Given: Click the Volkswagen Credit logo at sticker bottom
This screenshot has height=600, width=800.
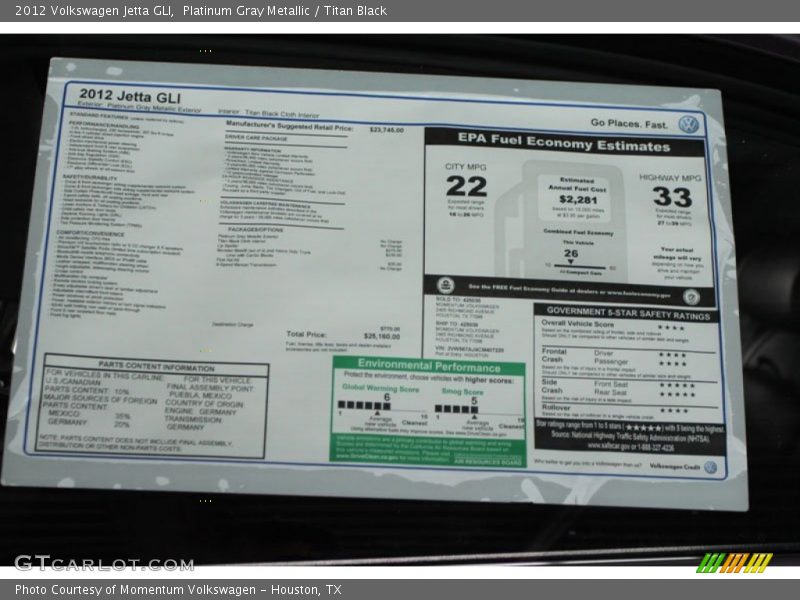Looking at the screenshot, I should [710, 467].
